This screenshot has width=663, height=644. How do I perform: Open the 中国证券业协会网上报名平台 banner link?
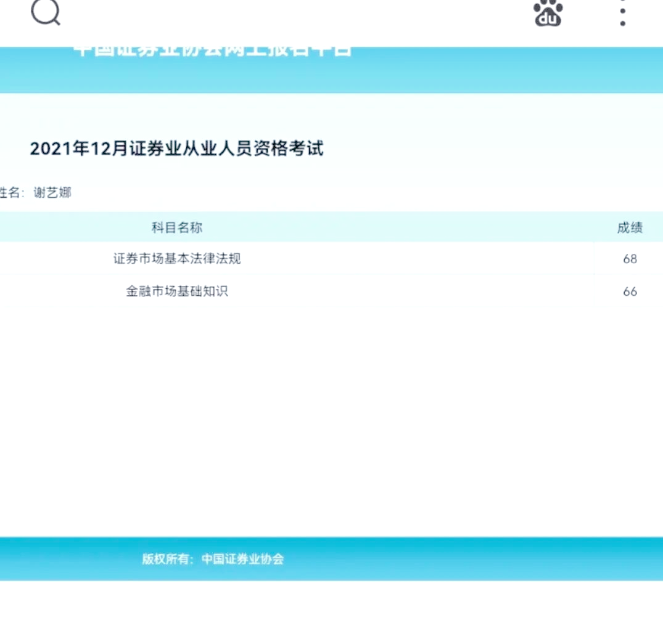[213, 49]
